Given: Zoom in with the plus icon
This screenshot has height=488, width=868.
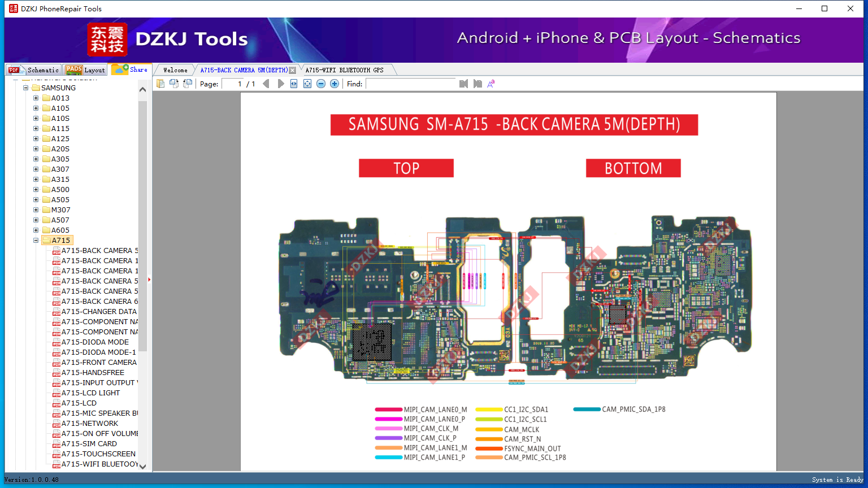Looking at the screenshot, I should tap(335, 84).
